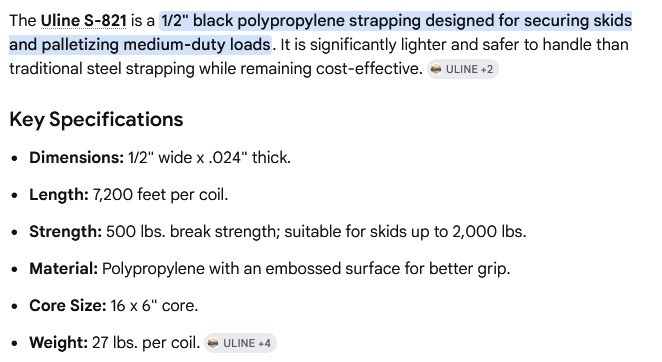Click the bold Length label
The width and height of the screenshot is (662, 362).
pos(59,195)
